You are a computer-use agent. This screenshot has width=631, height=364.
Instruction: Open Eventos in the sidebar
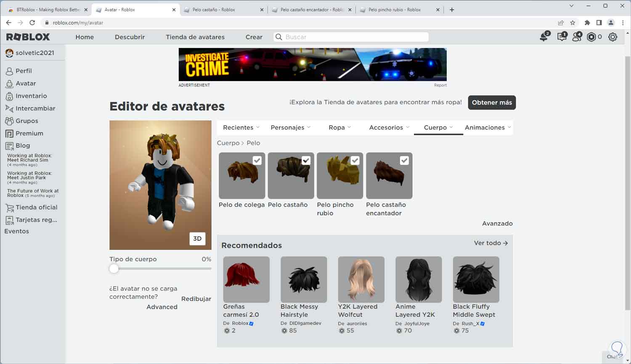click(x=17, y=231)
